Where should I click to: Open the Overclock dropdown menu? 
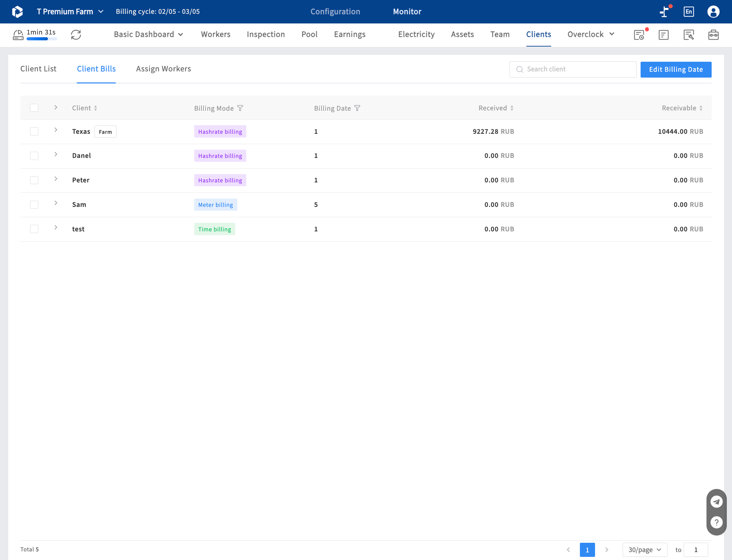[x=591, y=34]
